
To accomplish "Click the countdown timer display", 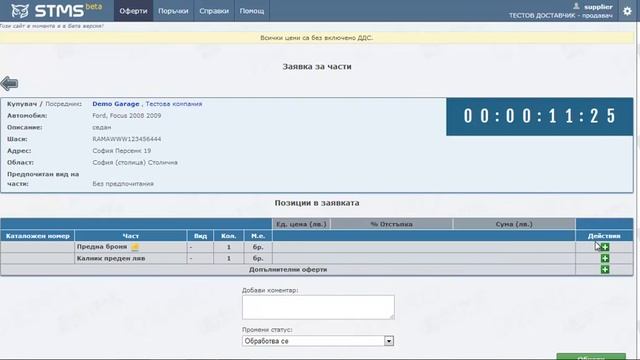I will (x=540, y=116).
